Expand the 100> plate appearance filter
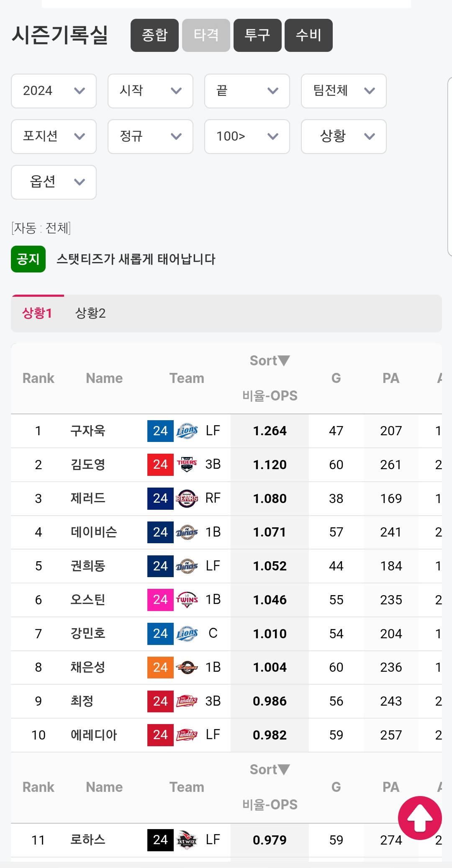The image size is (452, 868). click(247, 136)
